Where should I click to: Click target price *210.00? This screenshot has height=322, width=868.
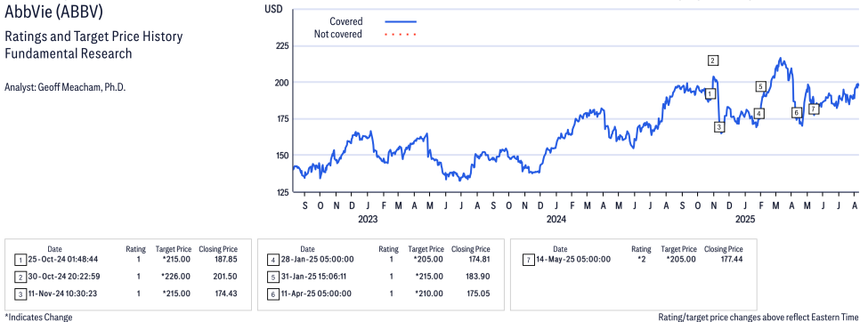(x=428, y=294)
